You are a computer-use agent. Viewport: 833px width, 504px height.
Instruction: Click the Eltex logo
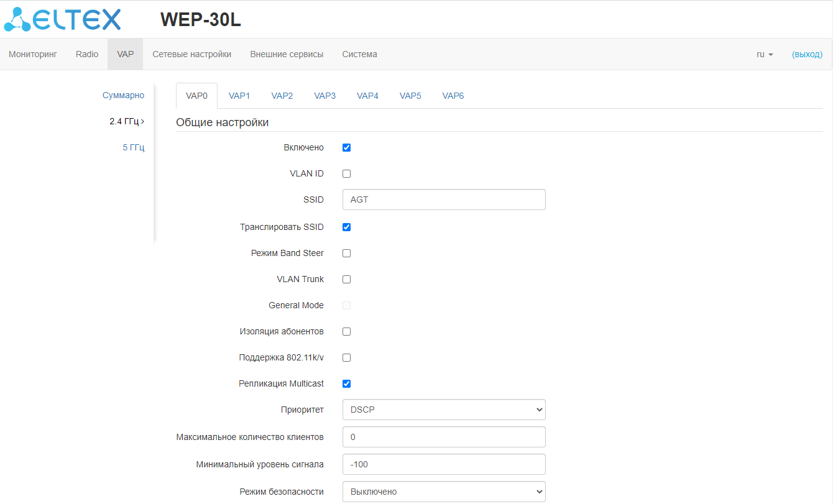coord(62,19)
